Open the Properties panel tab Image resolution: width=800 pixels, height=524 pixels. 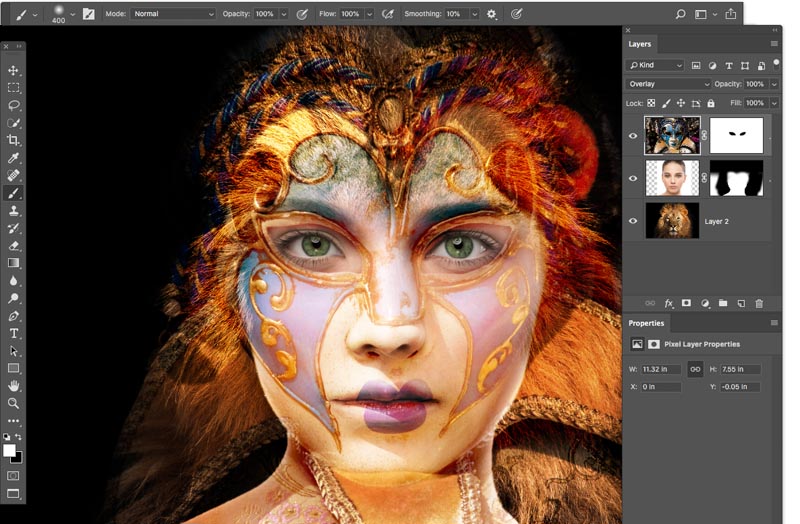(646, 323)
